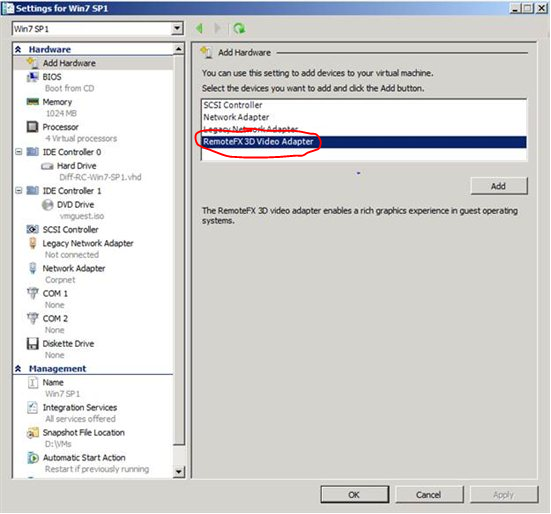Click the Add button
Image resolution: width=551 pixels, height=514 pixels.
499,186
